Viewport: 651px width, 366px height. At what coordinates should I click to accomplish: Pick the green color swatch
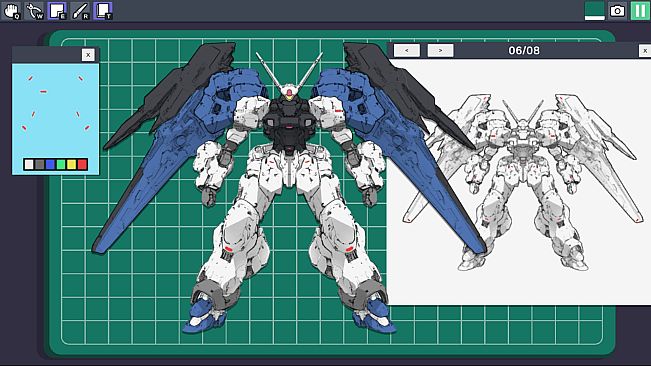61,164
